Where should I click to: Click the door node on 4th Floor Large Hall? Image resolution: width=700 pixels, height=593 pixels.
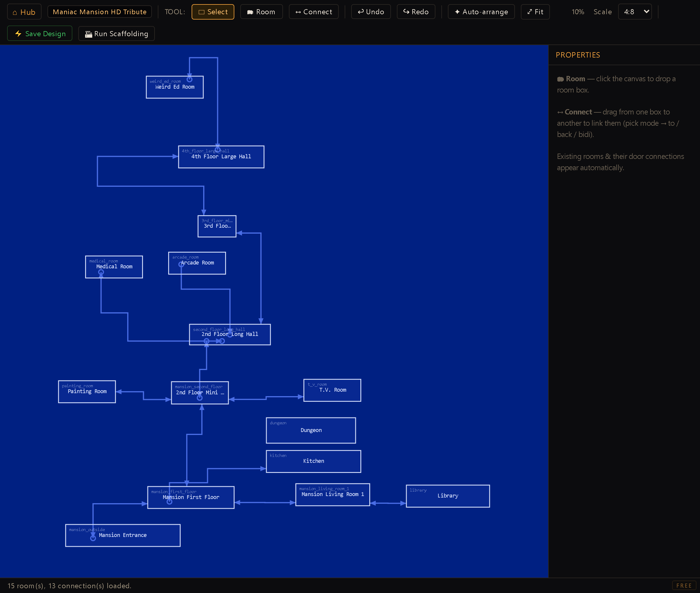[217, 150]
